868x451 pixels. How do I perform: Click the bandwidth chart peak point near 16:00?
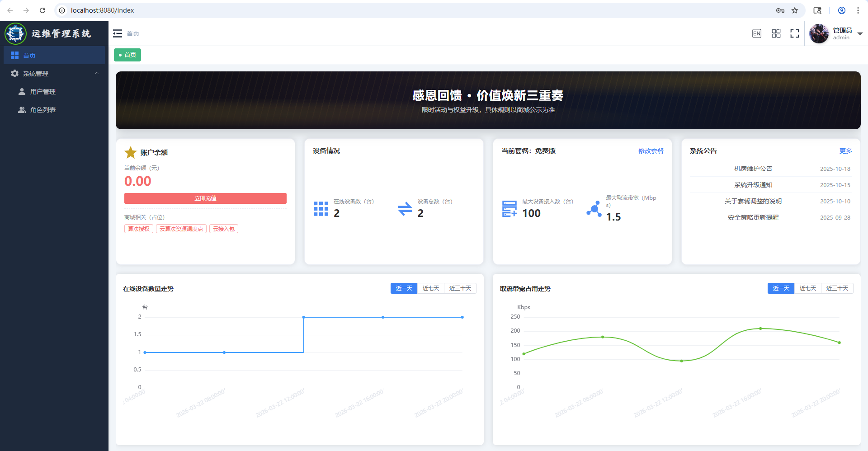pyautogui.click(x=760, y=329)
